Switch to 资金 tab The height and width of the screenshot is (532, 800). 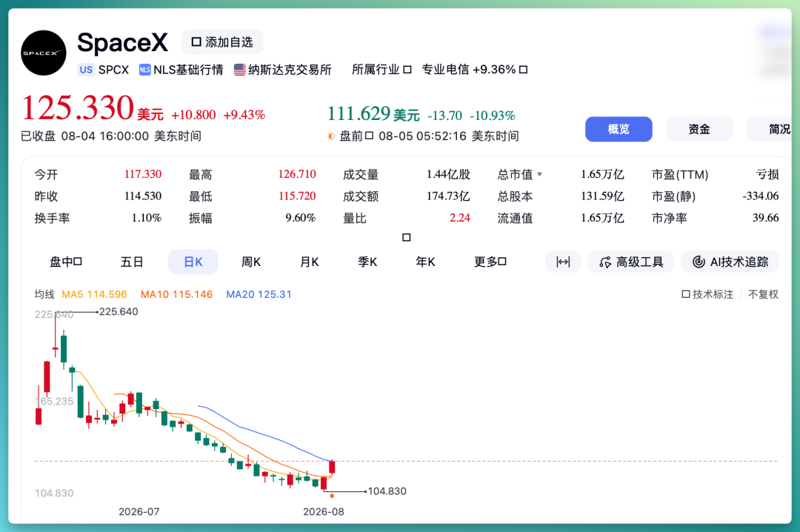tap(699, 129)
